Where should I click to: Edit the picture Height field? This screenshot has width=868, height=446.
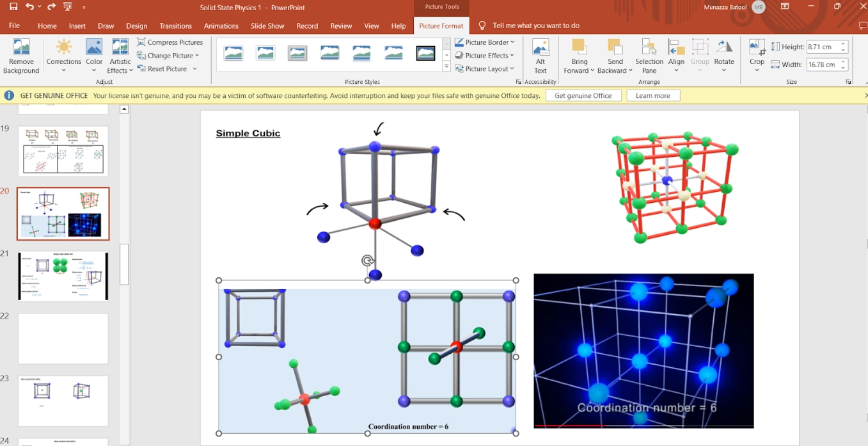click(822, 47)
